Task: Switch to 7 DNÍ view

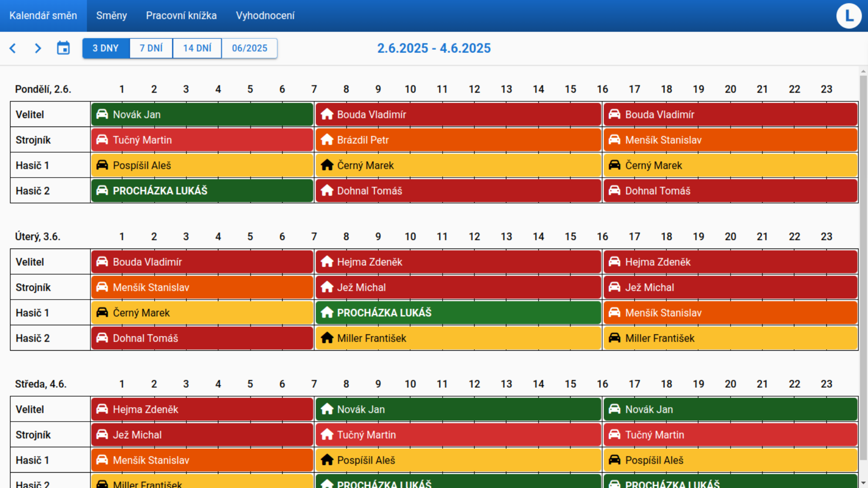Action: [x=151, y=48]
